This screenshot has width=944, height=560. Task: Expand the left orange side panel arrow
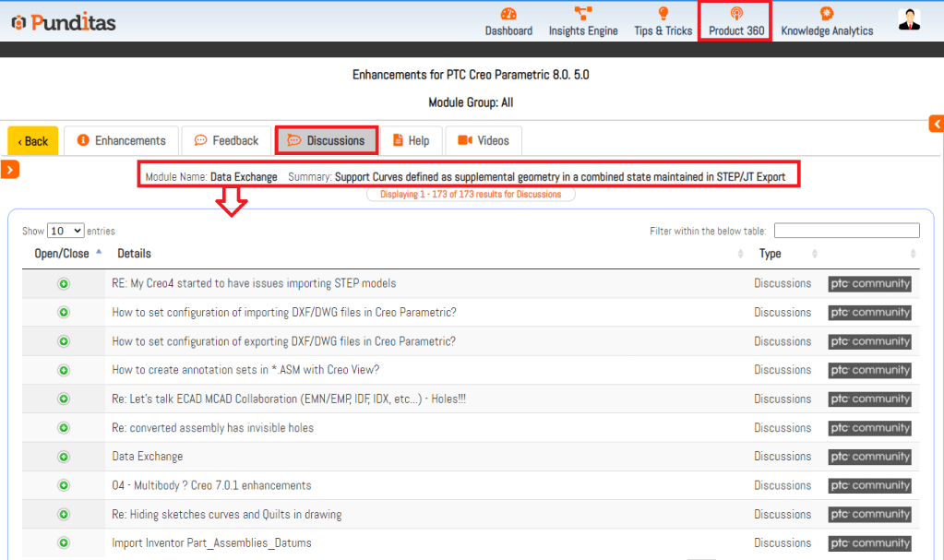coord(10,169)
